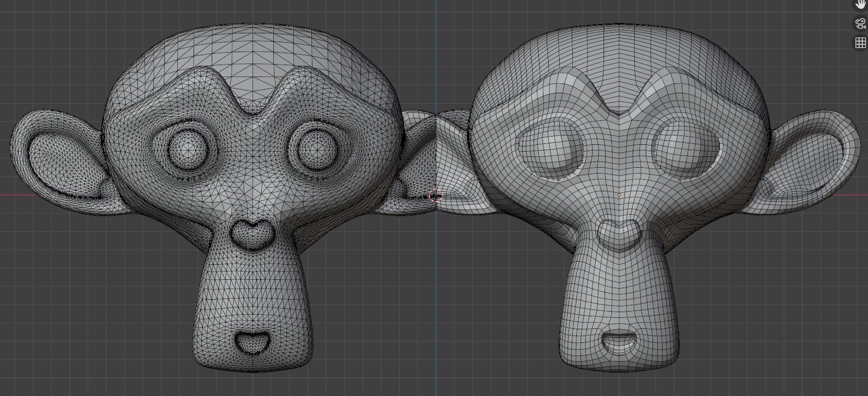
Task: Switch perspective/orthographic with the grid gizmo
Action: [x=861, y=43]
